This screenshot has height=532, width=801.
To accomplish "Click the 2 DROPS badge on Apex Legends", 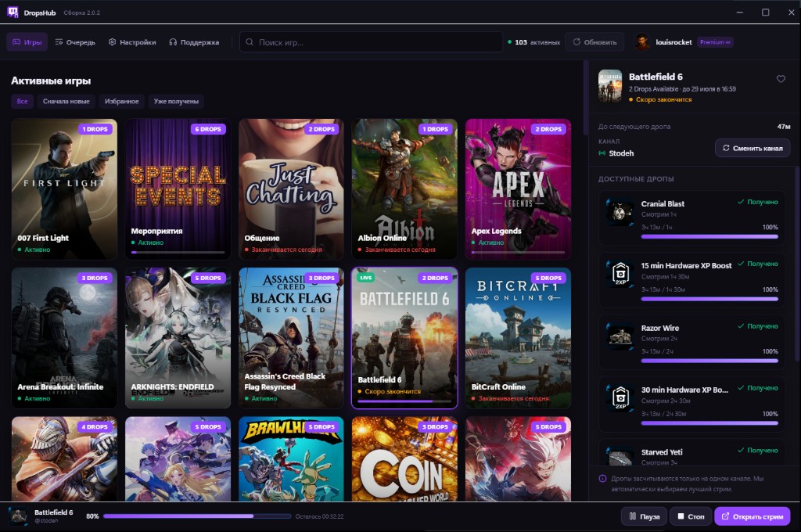I will tap(548, 129).
